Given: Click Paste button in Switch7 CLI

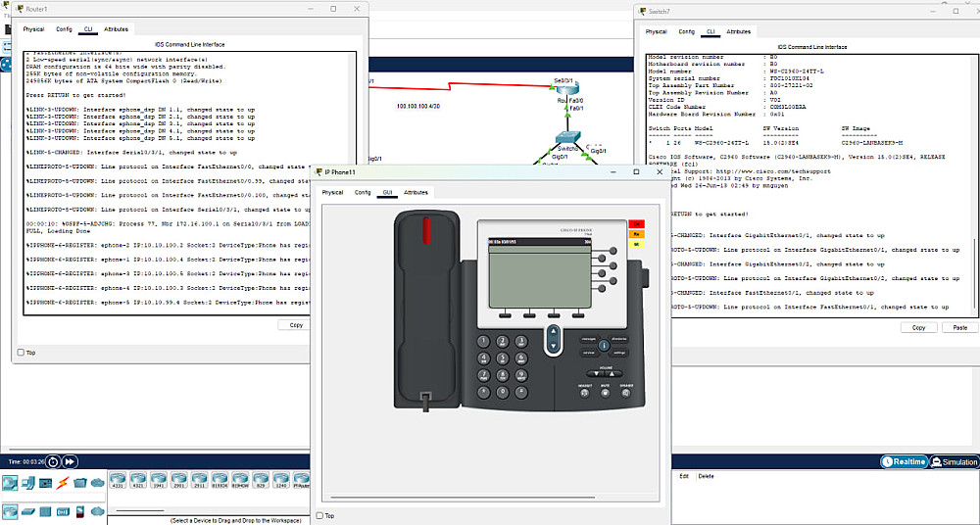Looking at the screenshot, I should tap(959, 327).
